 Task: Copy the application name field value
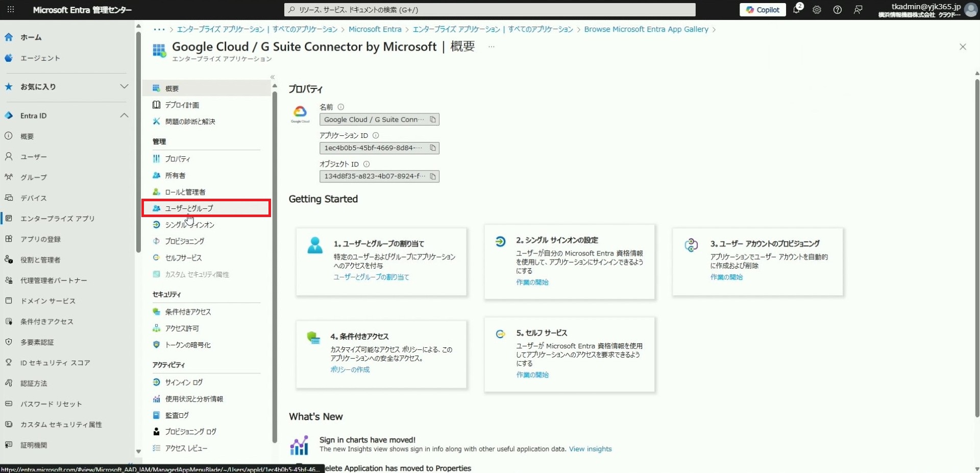pos(433,120)
